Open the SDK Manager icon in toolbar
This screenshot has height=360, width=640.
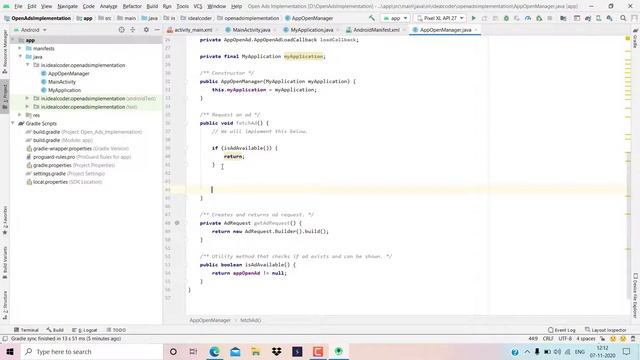click(609, 18)
